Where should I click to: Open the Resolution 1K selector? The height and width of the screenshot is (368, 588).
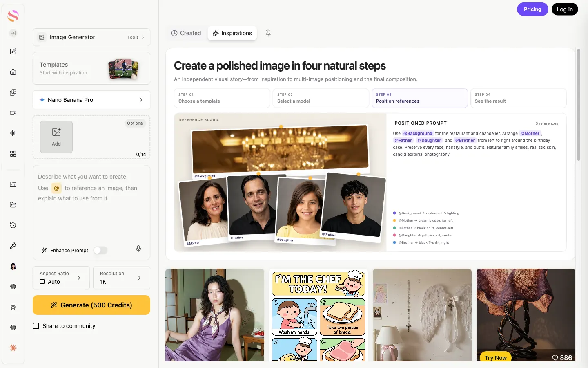(x=122, y=278)
